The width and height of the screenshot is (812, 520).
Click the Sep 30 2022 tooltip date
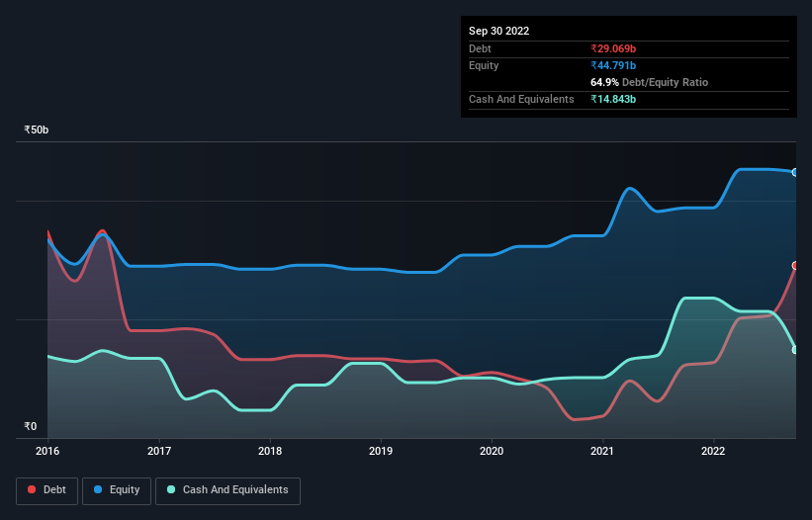(498, 31)
